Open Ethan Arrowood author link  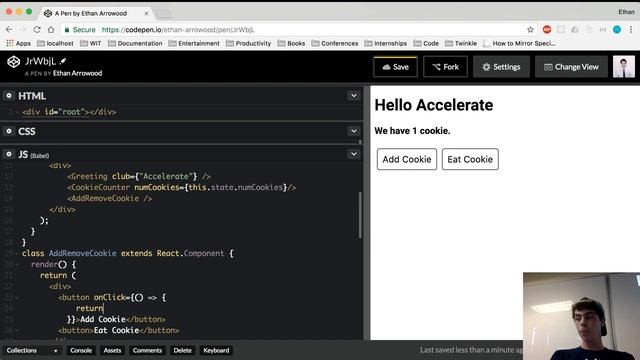point(77,73)
